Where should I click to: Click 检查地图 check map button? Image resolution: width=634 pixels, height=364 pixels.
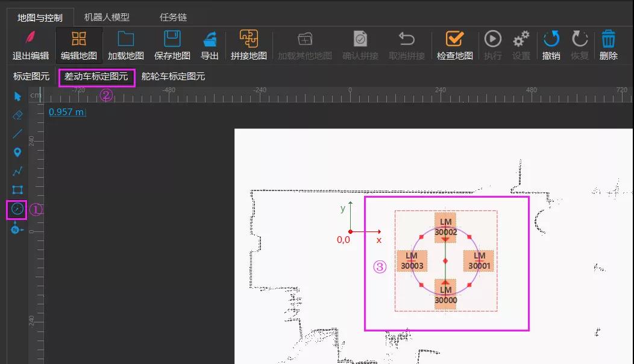455,46
